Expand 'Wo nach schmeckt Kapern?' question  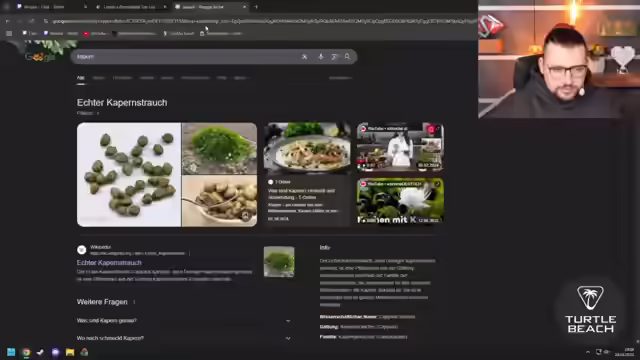[184, 338]
